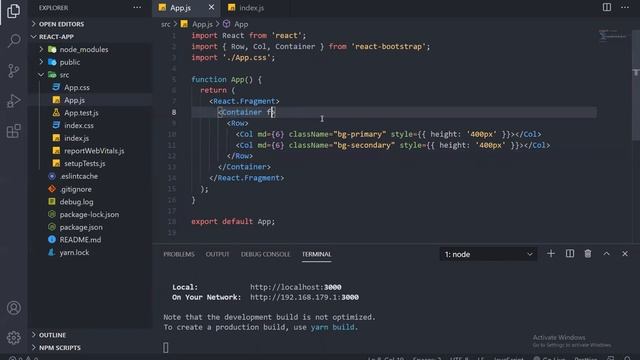Open the Search view in activity bar

click(x=13, y=40)
